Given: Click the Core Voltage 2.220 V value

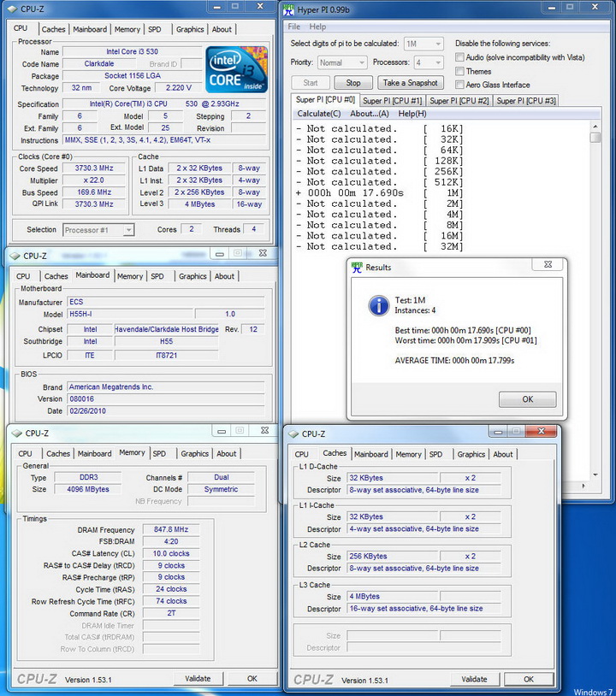Looking at the screenshot, I should [x=179, y=88].
